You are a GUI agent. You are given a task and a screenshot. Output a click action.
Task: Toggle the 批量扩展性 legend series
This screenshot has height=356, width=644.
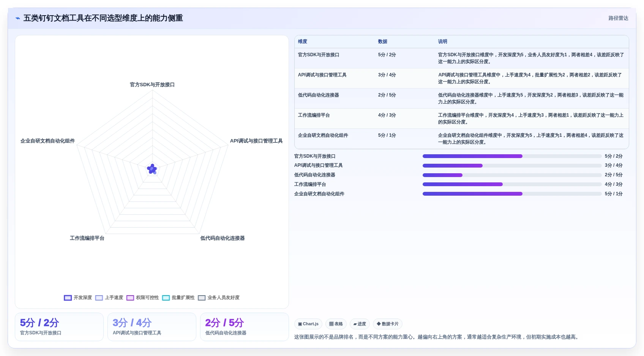[178, 298]
